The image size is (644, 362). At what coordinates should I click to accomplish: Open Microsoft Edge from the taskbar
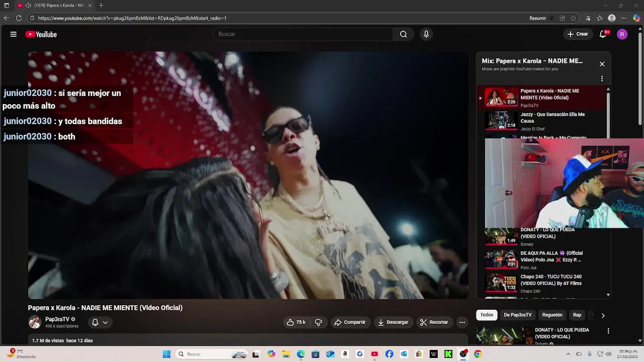click(x=301, y=354)
